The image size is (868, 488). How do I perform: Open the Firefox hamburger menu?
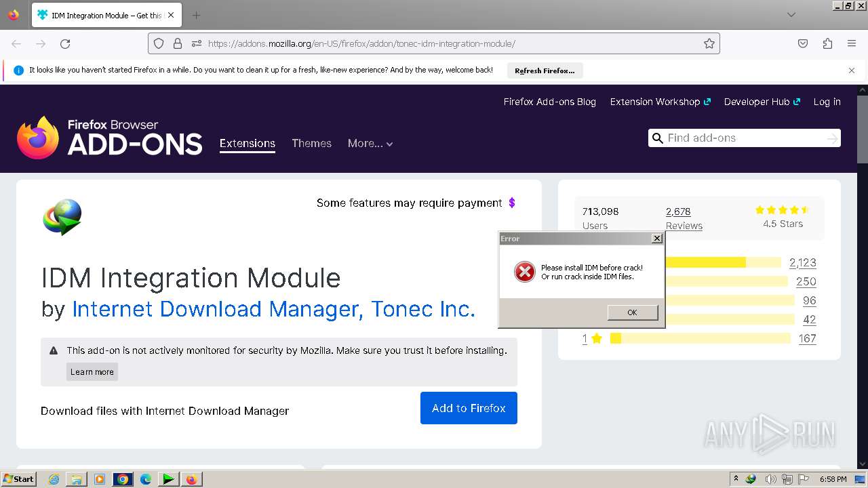pyautogui.click(x=852, y=43)
